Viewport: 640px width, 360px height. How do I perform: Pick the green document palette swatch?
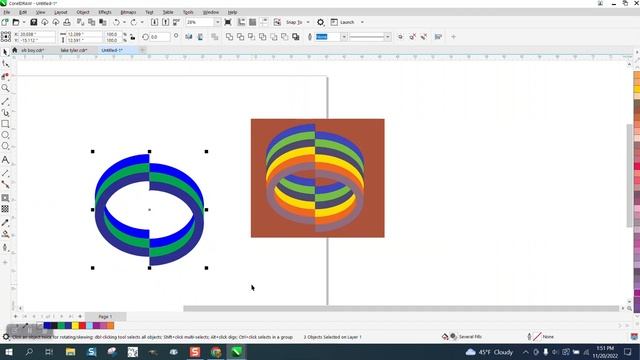[x=61, y=325]
